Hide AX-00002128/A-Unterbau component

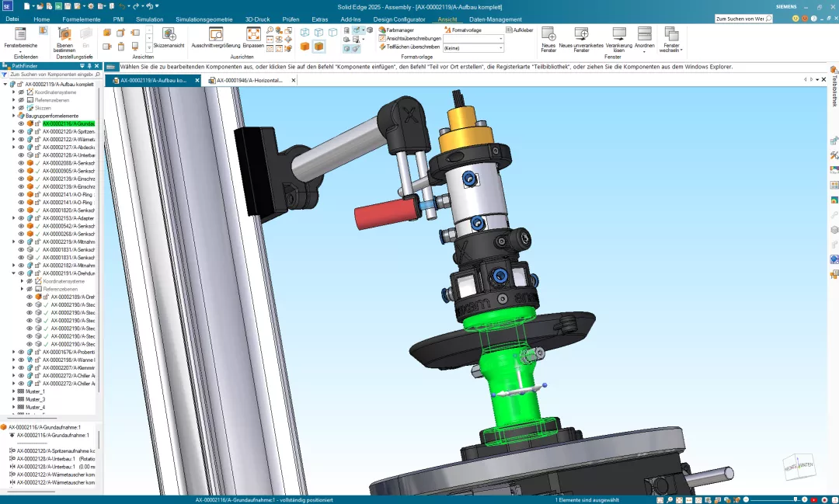(22, 155)
